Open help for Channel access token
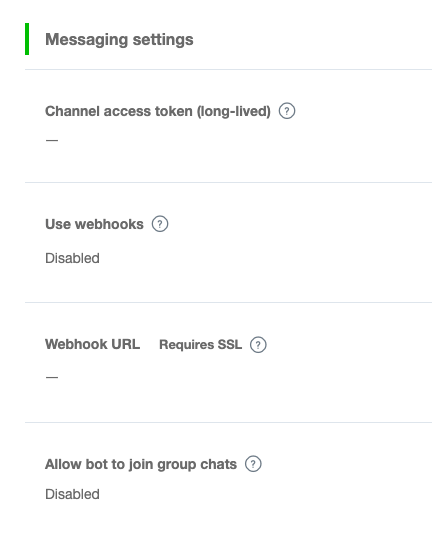432x546 pixels. (x=287, y=111)
